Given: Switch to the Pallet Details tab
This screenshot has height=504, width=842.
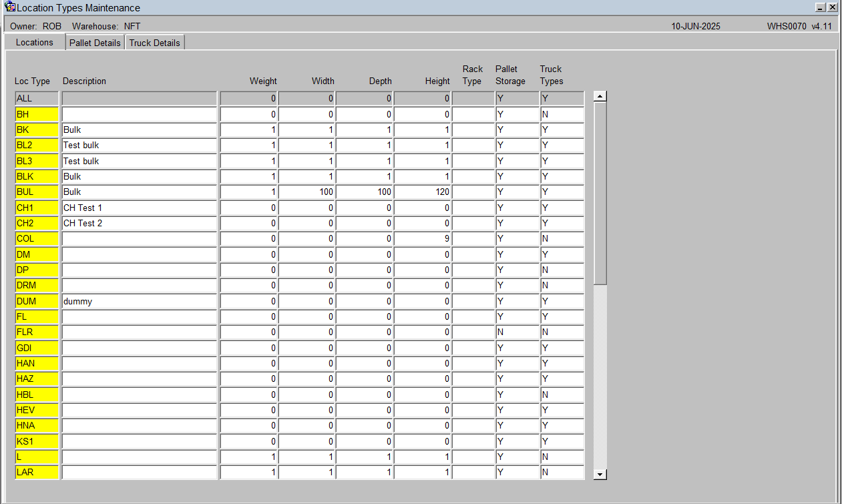Looking at the screenshot, I should (x=95, y=43).
